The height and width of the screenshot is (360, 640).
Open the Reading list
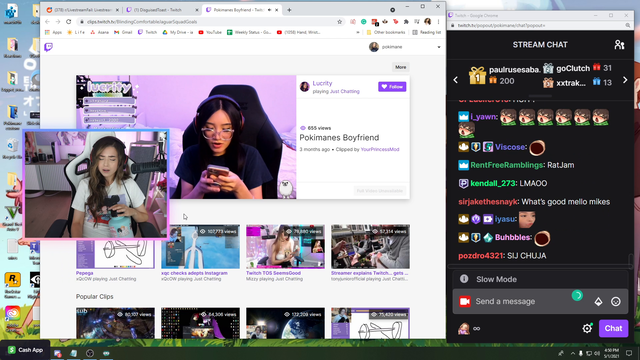coord(427,32)
